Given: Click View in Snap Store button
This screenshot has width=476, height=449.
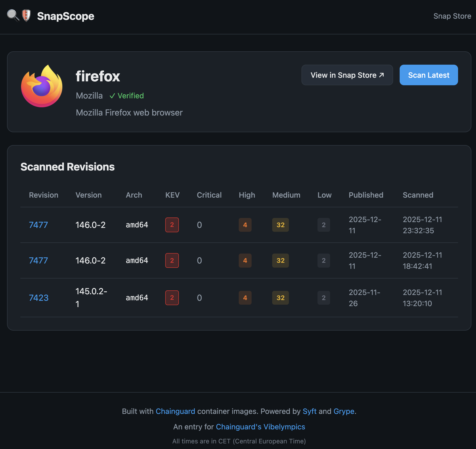Looking at the screenshot, I should [x=347, y=75].
